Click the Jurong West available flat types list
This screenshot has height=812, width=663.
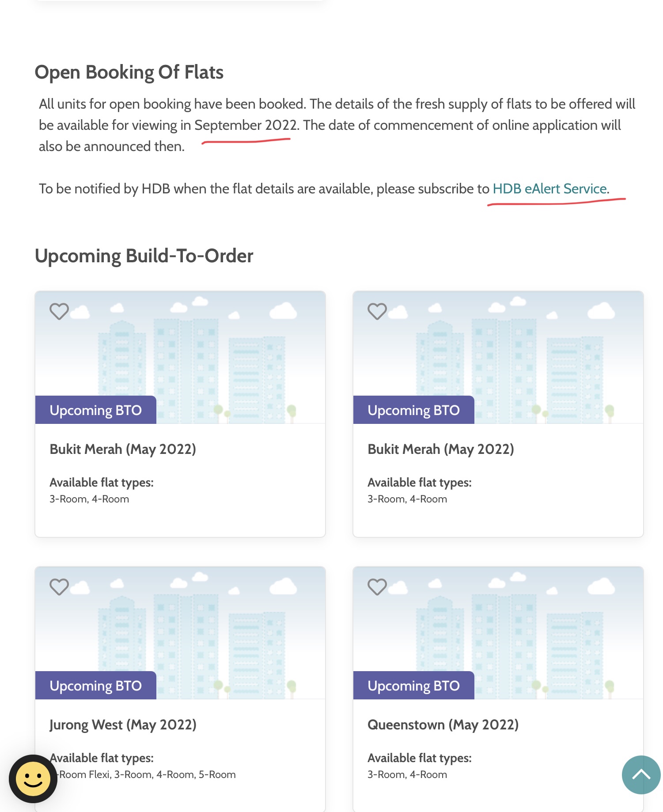[148, 775]
